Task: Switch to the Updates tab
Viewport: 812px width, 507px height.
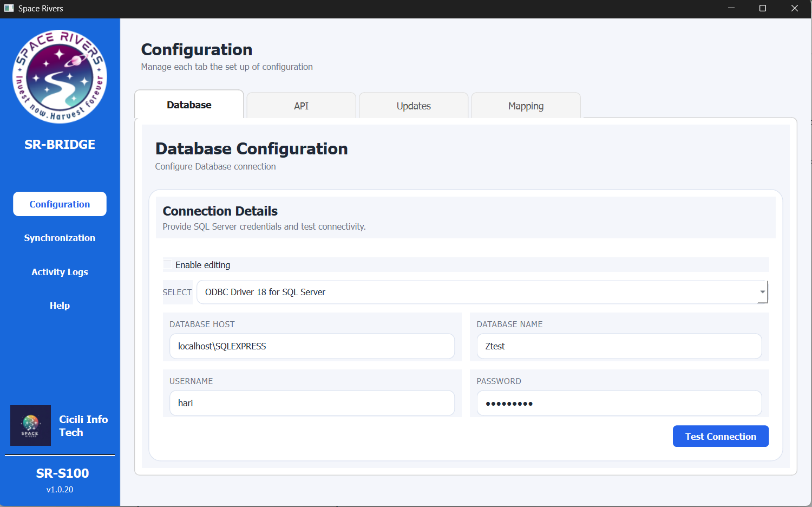Action: 414,106
